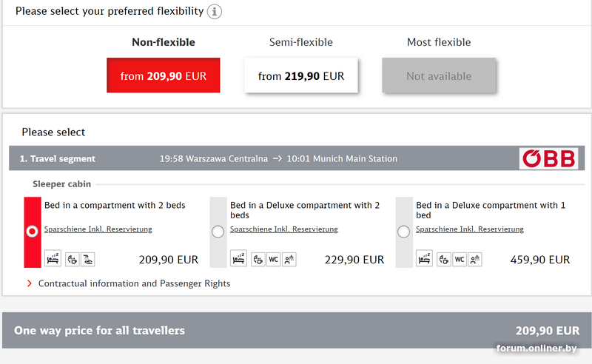Viewport: 592px width, 364px height.
Task: Click the sleeper bed icon under Deluxe 2-bed compartment
Action: [x=239, y=259]
